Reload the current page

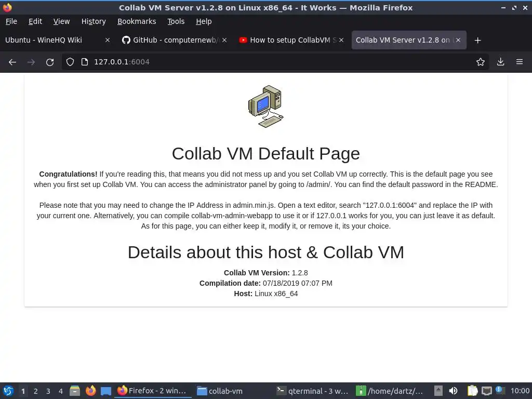pos(50,62)
